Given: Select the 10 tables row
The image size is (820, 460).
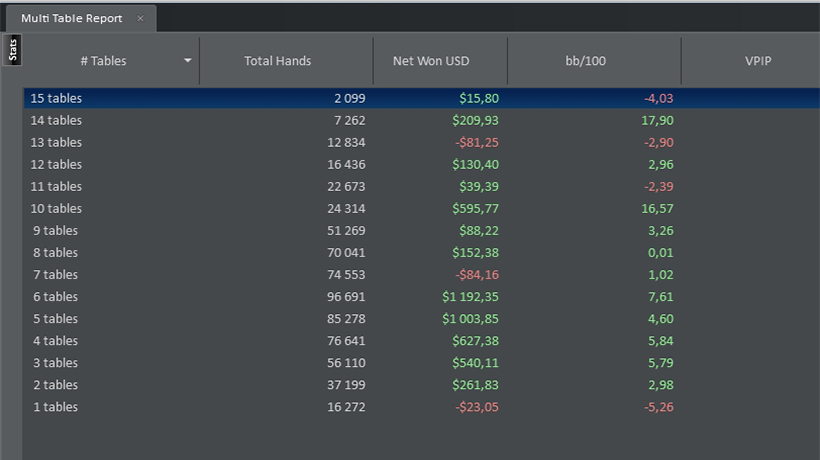Looking at the screenshot, I should (422, 209).
